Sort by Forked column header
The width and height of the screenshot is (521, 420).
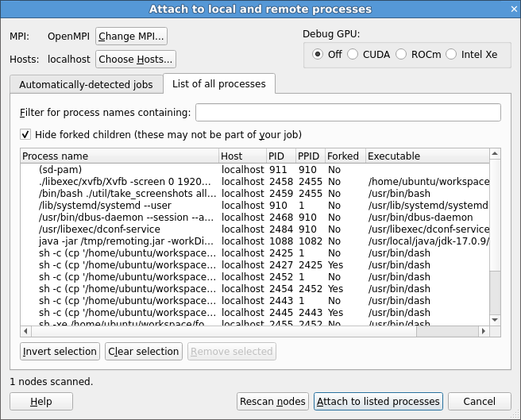click(x=345, y=156)
